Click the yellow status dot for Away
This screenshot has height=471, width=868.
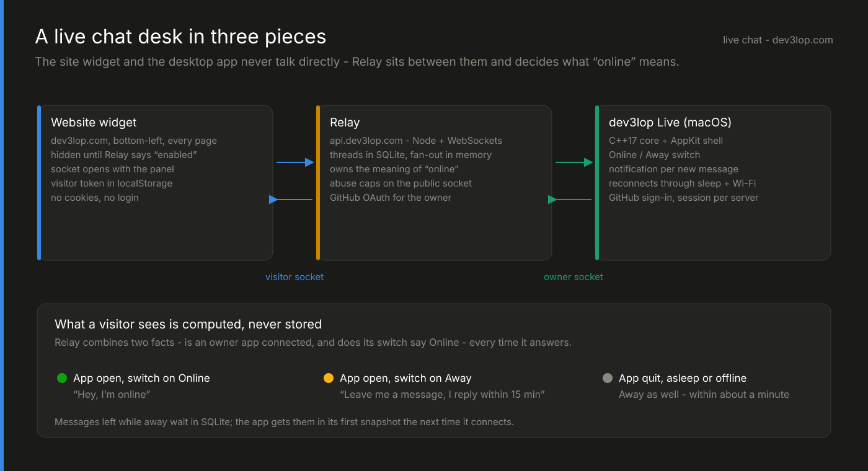[329, 378]
